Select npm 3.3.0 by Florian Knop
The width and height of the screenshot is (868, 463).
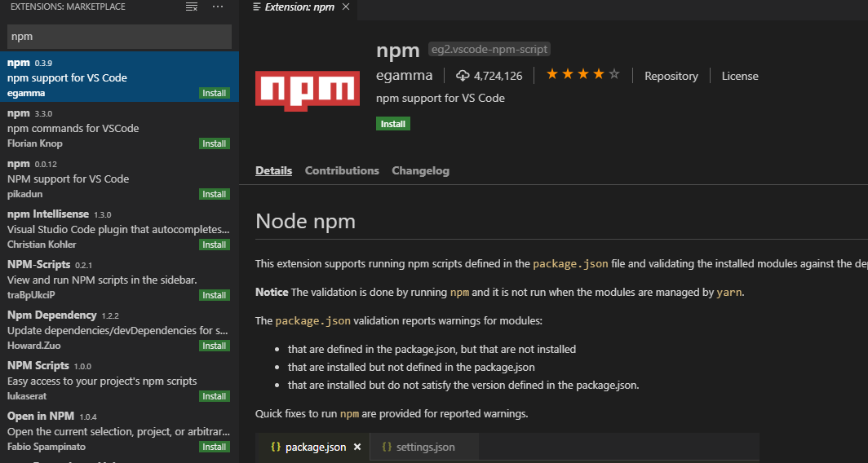[x=119, y=127]
